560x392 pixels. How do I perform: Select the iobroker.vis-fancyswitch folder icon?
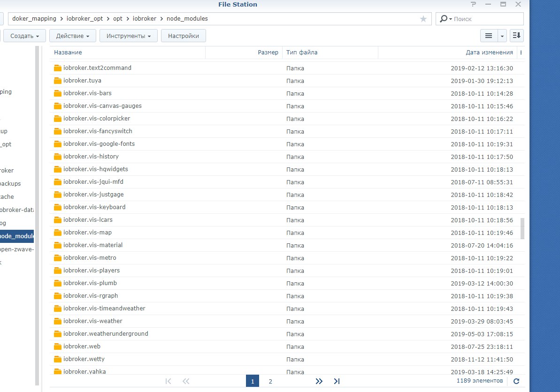click(57, 131)
